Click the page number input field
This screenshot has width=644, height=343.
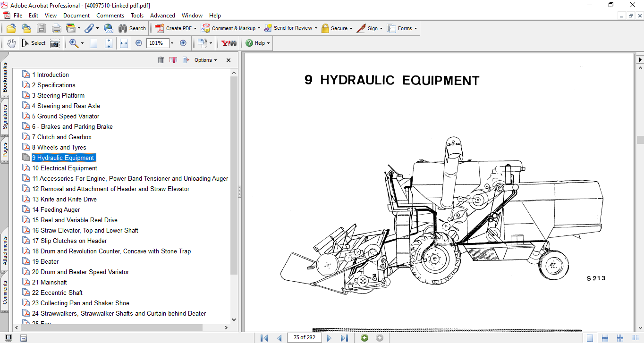[304, 338]
